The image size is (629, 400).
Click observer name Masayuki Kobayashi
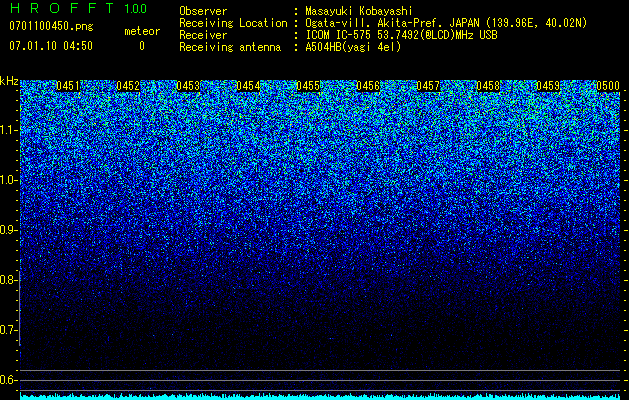coord(359,11)
